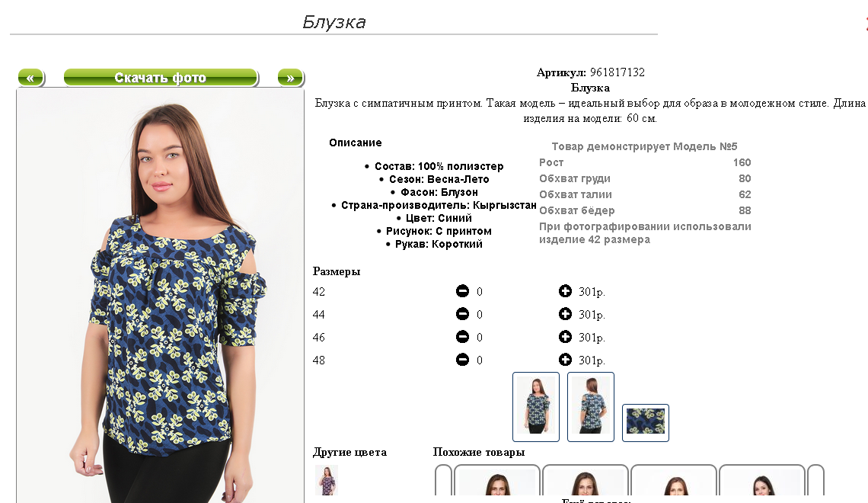Open third similar product card
This screenshot has width=868, height=503.
coord(674,479)
